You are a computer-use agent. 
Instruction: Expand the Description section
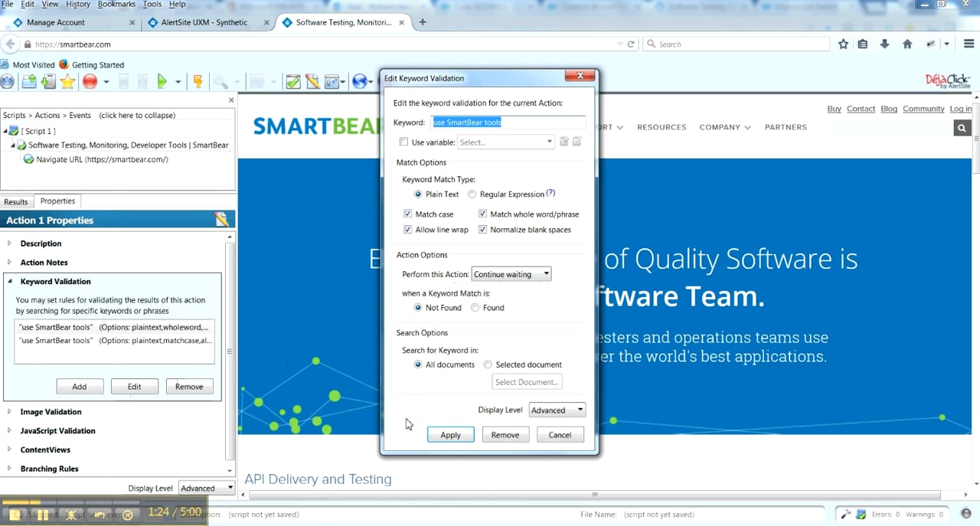coord(10,243)
